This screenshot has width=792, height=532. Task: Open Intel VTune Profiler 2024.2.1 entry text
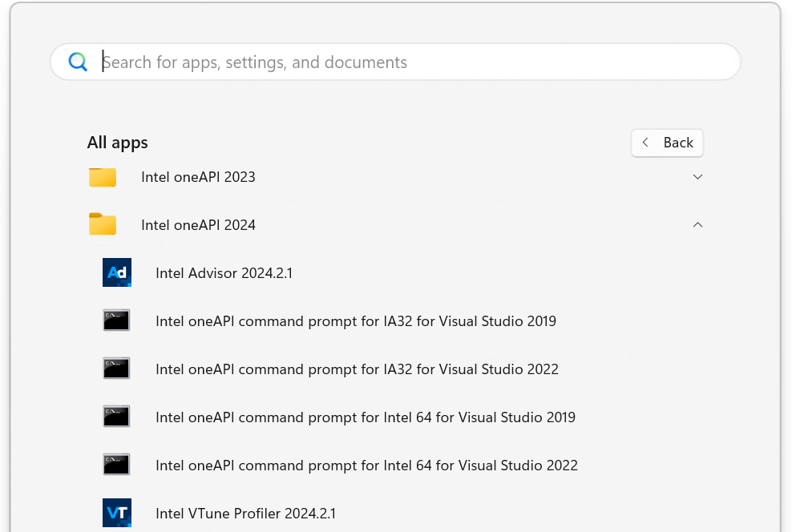(x=245, y=514)
